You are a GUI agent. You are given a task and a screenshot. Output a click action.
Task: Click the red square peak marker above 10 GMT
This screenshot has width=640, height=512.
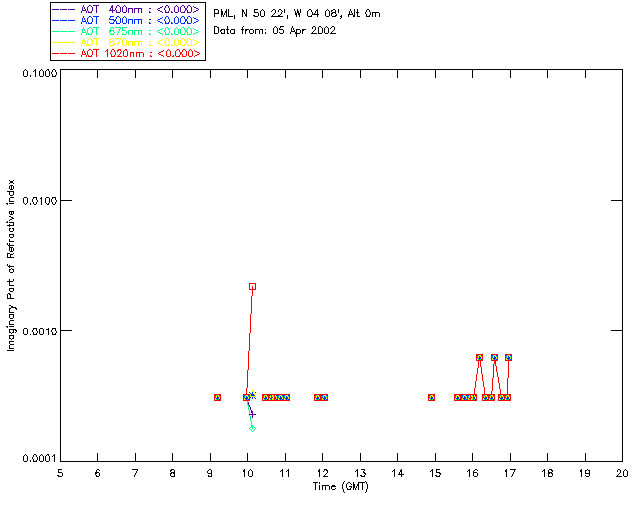click(252, 287)
